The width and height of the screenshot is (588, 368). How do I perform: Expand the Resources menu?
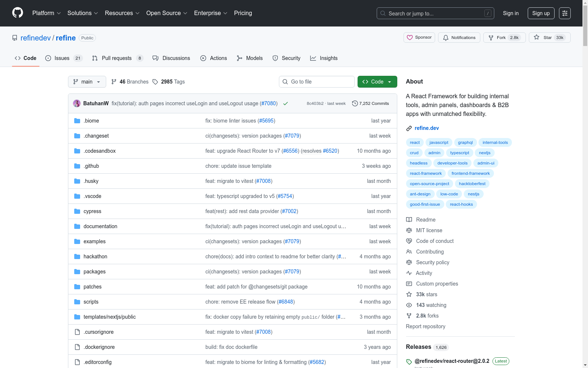click(122, 13)
